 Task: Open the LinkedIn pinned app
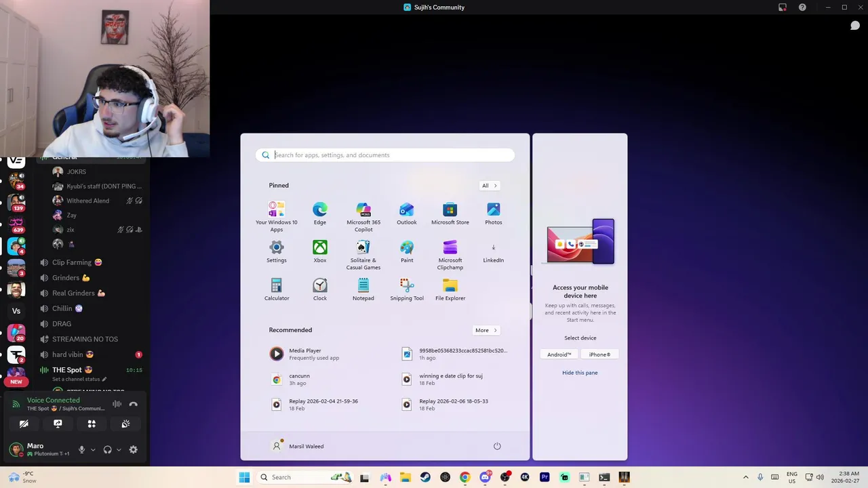tap(494, 253)
